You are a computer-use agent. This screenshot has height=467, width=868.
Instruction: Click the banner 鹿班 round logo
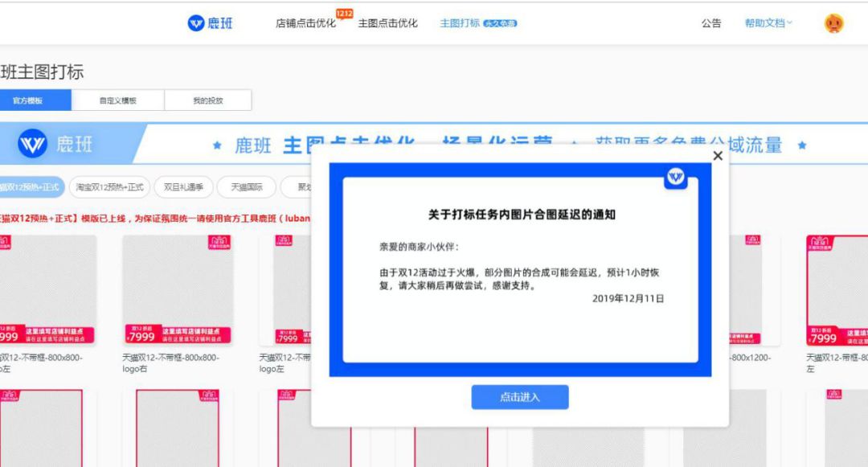(x=32, y=144)
